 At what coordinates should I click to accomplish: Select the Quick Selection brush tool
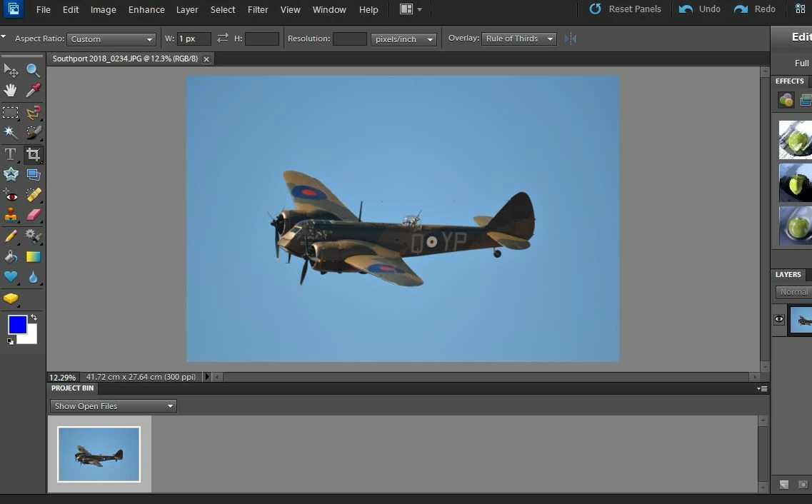tap(33, 133)
